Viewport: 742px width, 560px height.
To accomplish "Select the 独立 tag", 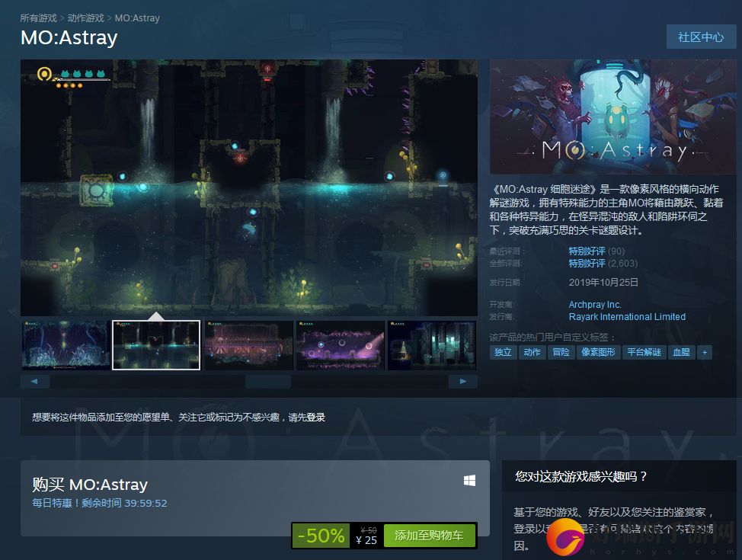I will [x=503, y=352].
